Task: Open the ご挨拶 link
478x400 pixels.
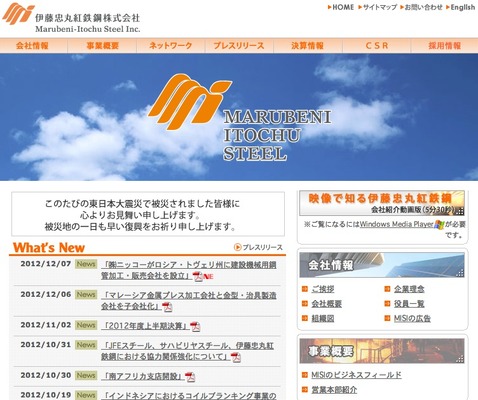Action: tap(323, 289)
